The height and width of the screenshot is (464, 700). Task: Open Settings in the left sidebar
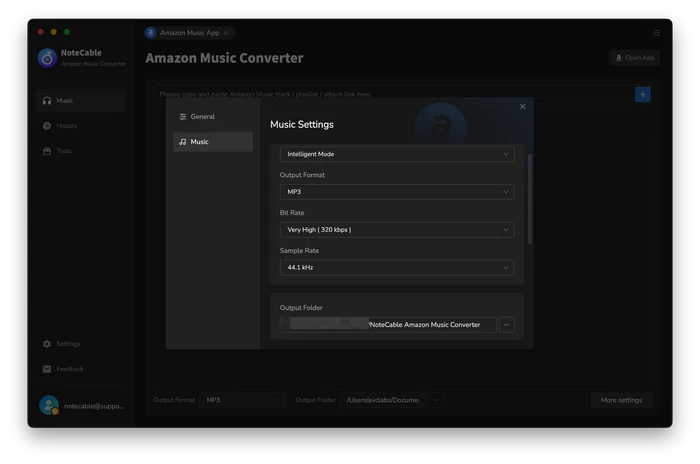(81, 344)
